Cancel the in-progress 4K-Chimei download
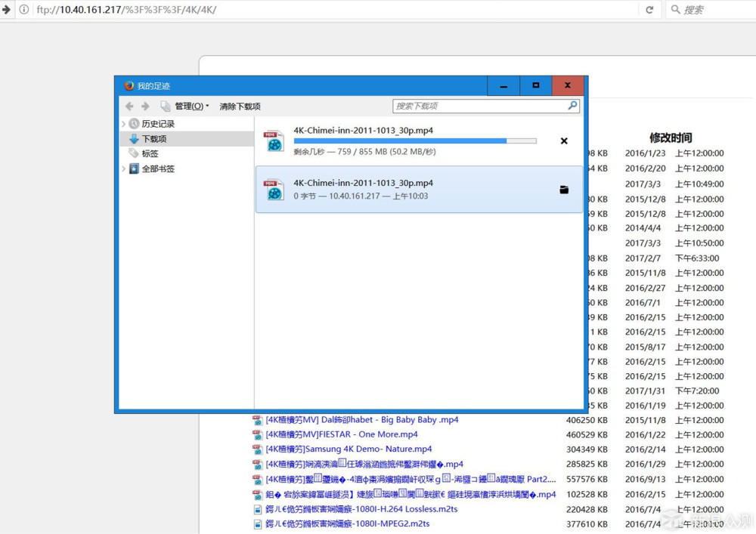Viewport: 756px width, 534px height. [564, 141]
